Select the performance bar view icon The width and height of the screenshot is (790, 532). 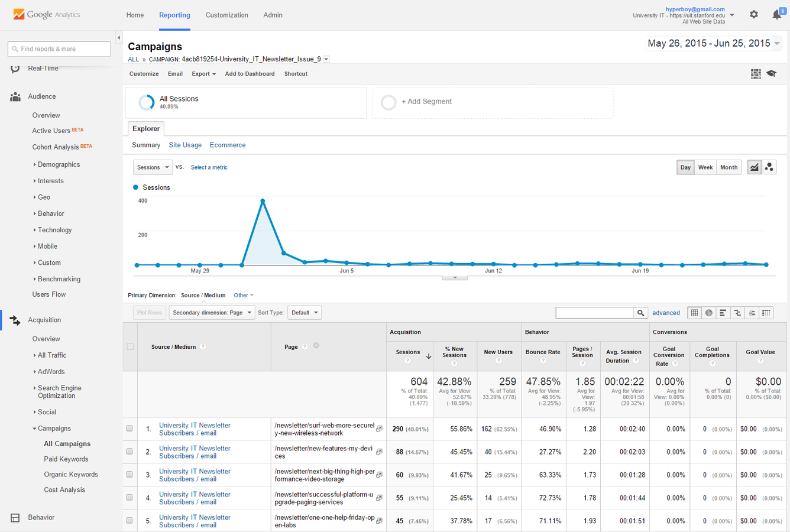point(723,313)
